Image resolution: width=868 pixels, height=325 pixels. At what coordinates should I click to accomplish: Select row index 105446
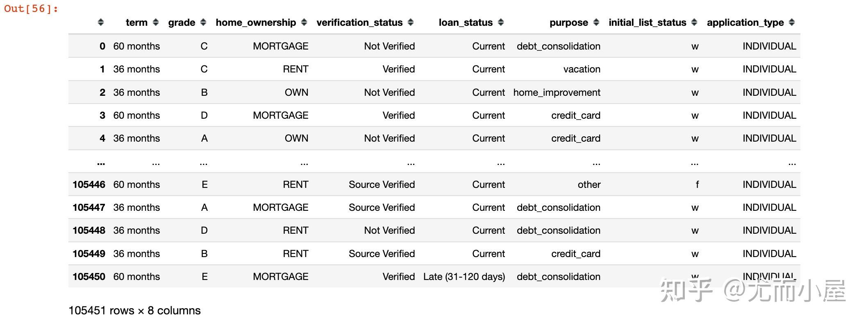(x=89, y=185)
